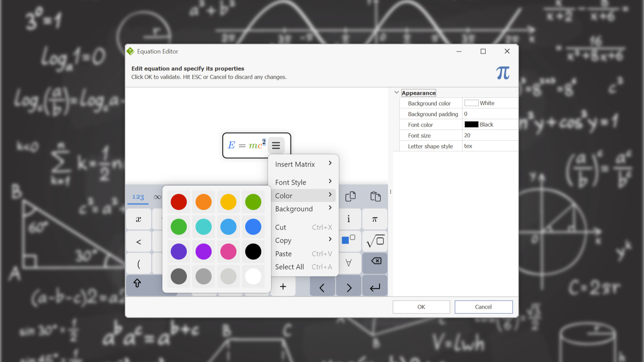This screenshot has height=362, width=644.
Task: Click OK to validate the equation
Action: pyautogui.click(x=421, y=307)
